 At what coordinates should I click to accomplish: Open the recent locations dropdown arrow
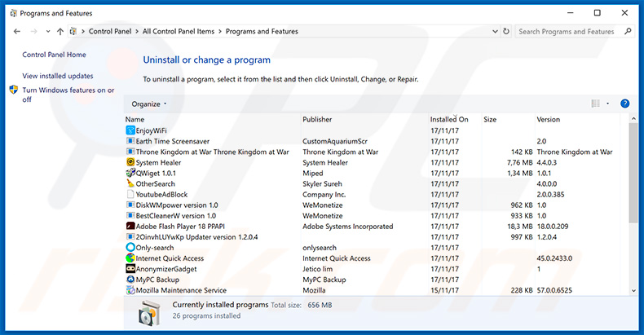click(x=47, y=32)
